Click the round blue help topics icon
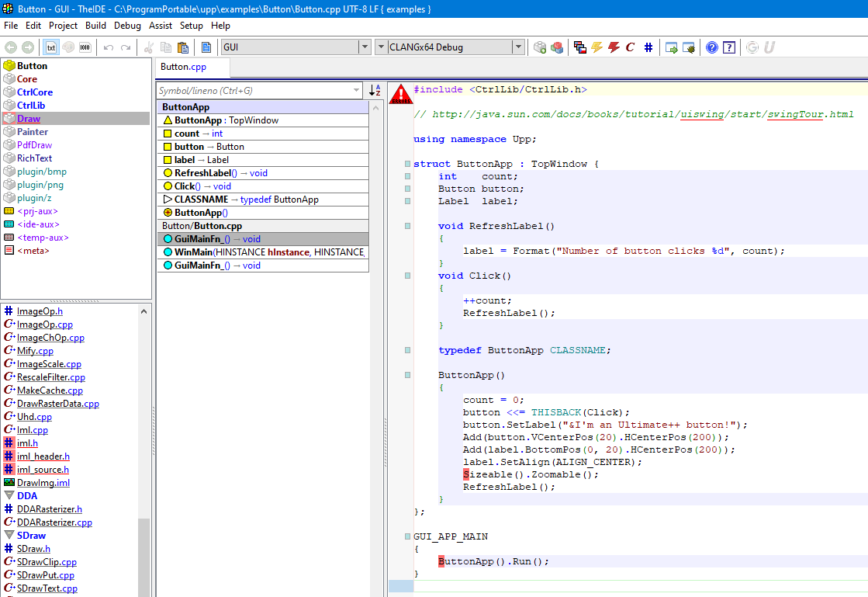The width and height of the screenshot is (868, 597). [712, 47]
